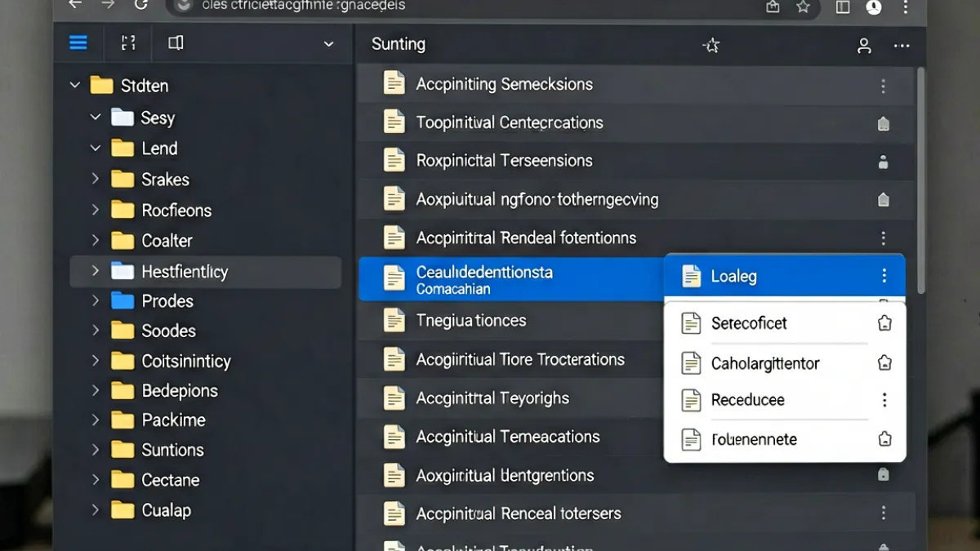Click the browser back arrow
This screenshot has width=980, height=551.
(x=75, y=5)
